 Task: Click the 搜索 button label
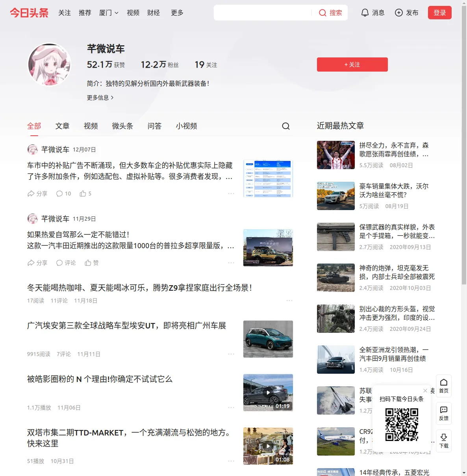336,13
